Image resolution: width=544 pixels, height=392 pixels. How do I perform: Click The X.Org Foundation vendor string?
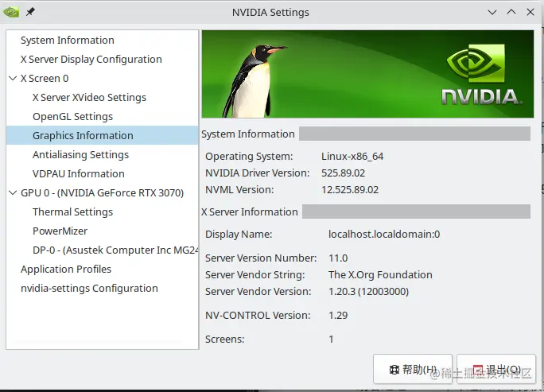(x=380, y=275)
